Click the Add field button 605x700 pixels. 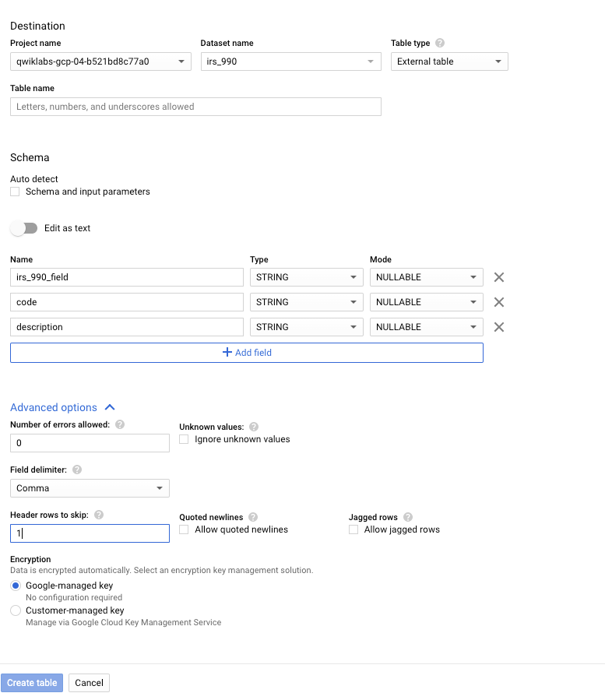click(x=247, y=353)
